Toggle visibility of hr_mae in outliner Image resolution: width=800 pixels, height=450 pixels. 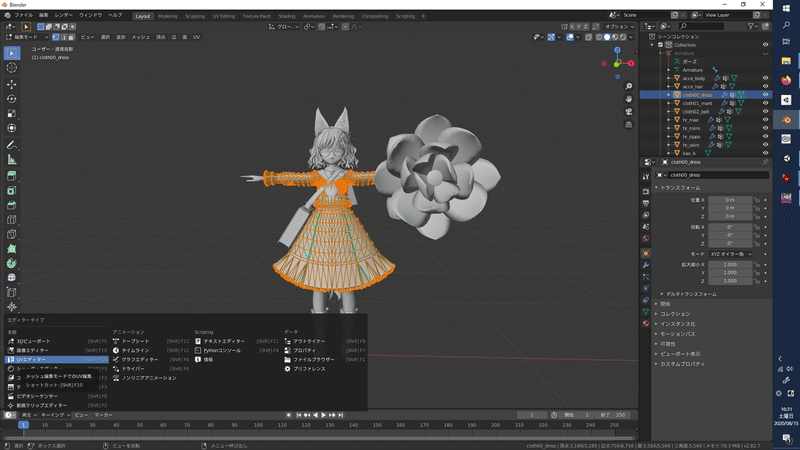(766, 120)
